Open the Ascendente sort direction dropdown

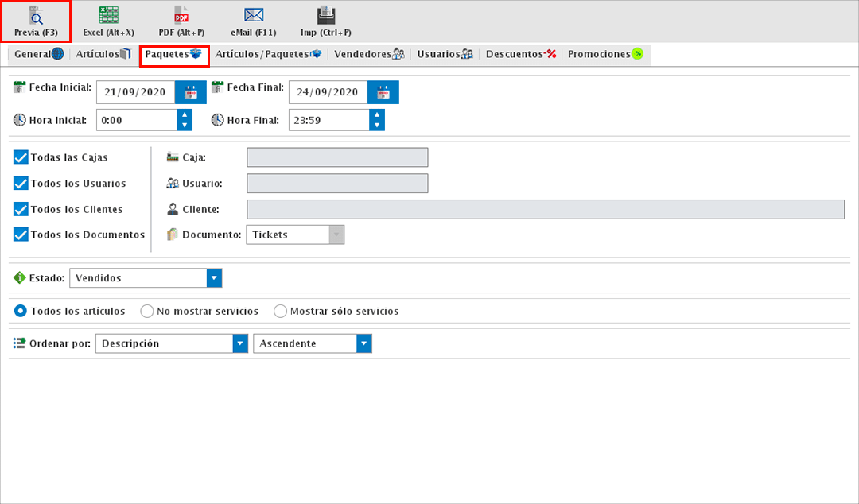pyautogui.click(x=363, y=343)
